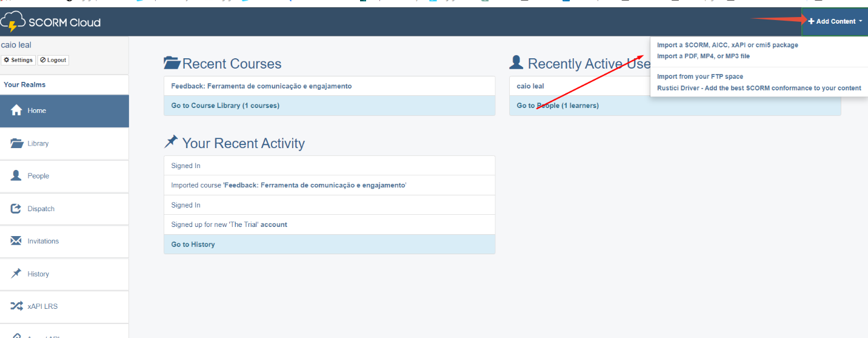Click the Imported course activity entry
Screen dimensions: 868x338
click(329, 185)
